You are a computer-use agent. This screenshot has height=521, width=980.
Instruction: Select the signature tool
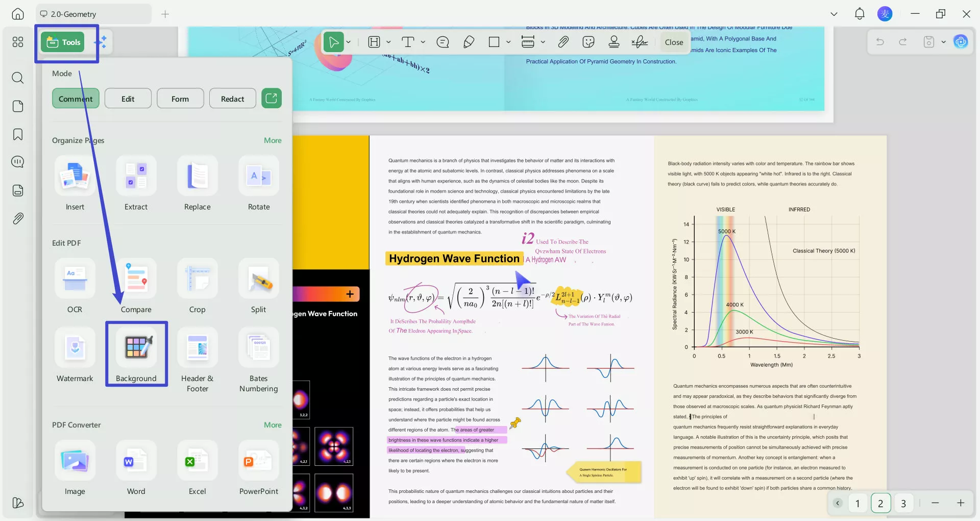click(x=640, y=42)
